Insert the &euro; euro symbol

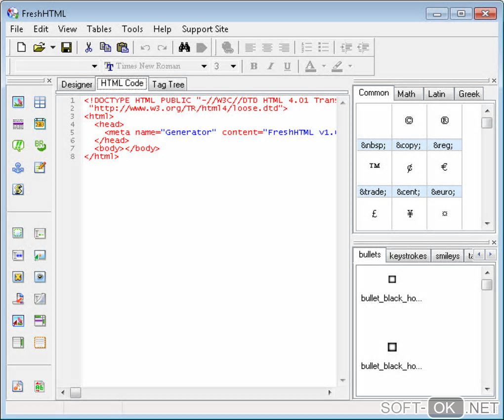tap(444, 167)
